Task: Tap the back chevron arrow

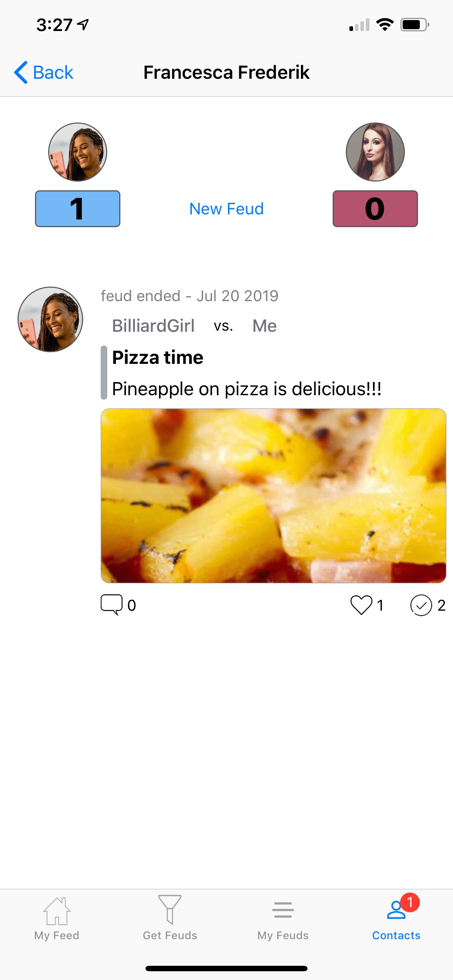Action: [20, 72]
